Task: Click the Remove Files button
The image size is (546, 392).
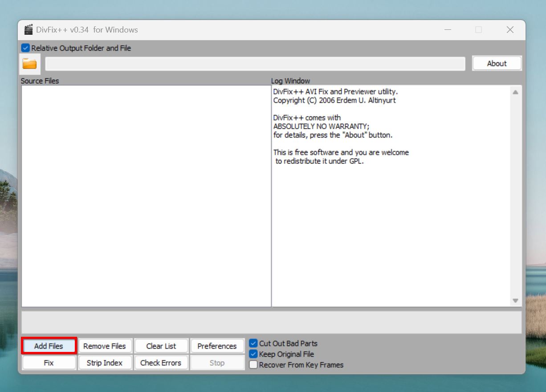Action: 105,346
